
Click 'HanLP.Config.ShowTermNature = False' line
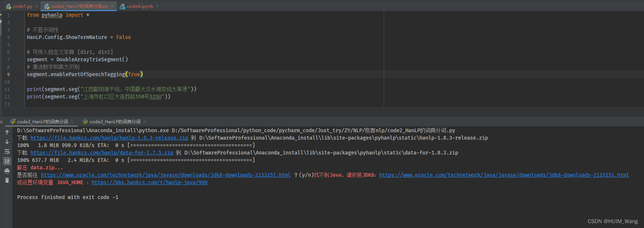click(x=79, y=37)
